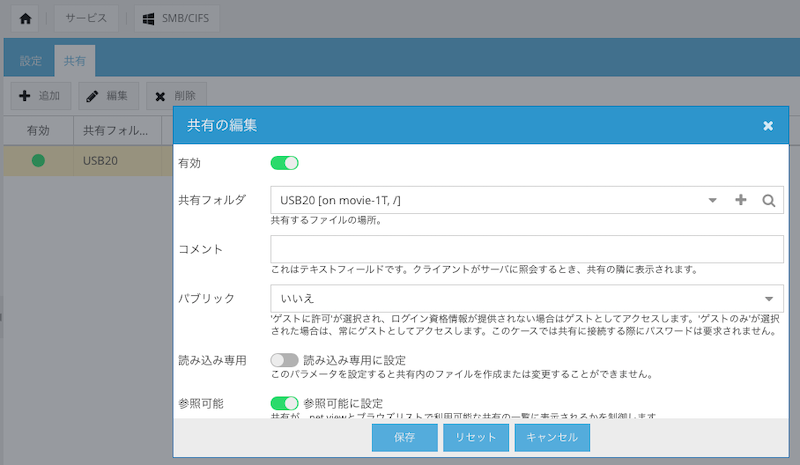Viewport: 800px width, 465px height.
Task: Click the 有効 column header
Action: tap(38, 131)
